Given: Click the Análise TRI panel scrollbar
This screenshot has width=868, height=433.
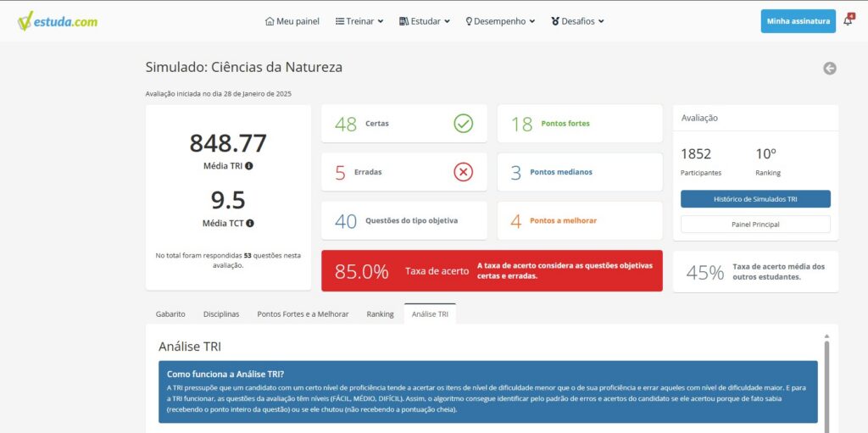Looking at the screenshot, I should (x=826, y=386).
